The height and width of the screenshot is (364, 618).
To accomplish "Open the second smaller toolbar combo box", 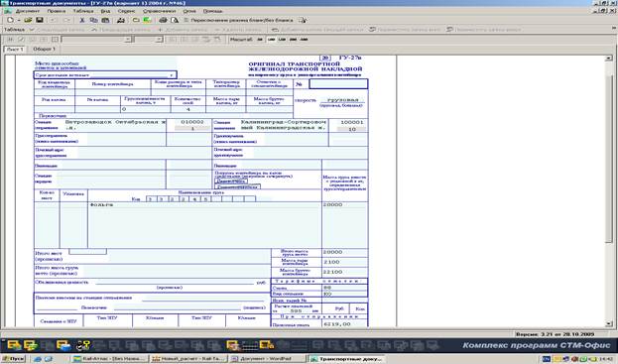I will click(148, 40).
